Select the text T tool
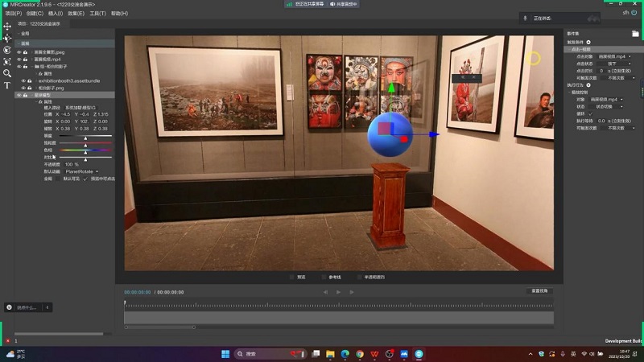 tap(7, 85)
